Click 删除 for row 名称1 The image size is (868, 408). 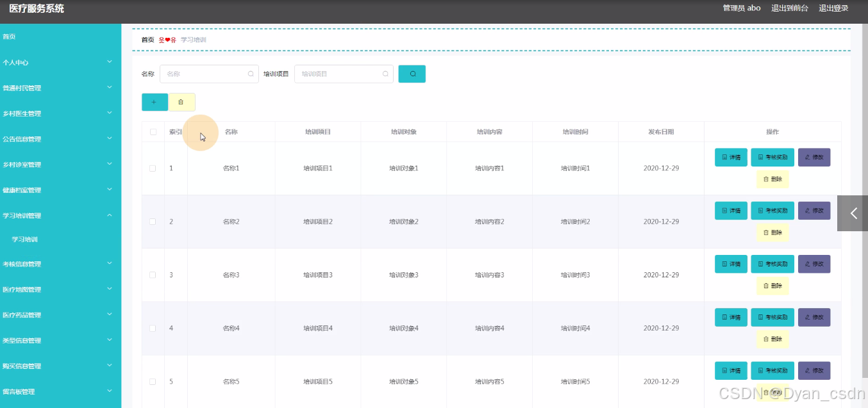pos(772,179)
